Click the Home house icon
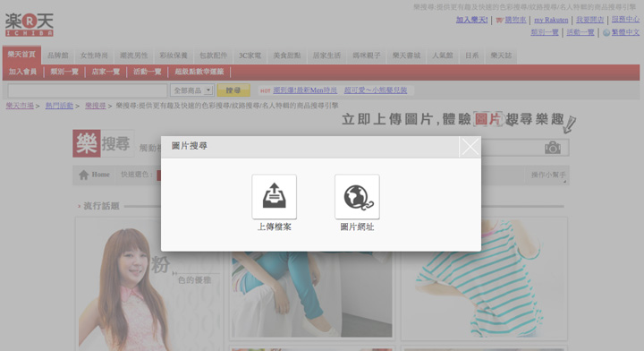Image resolution: width=644 pixels, height=351 pixels. (x=84, y=175)
